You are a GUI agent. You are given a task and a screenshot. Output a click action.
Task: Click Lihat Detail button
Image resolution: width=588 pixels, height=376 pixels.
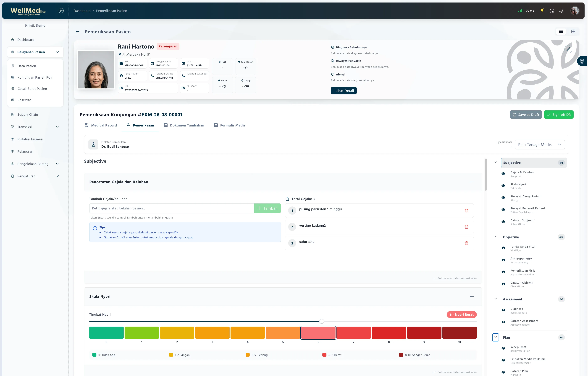344,91
